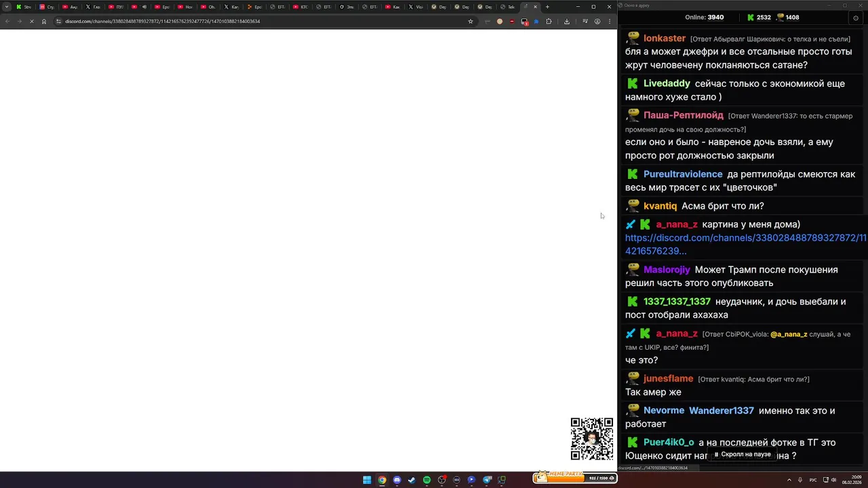Open media control icon in Chrome toolbar
The image size is (868, 488).
585,21
